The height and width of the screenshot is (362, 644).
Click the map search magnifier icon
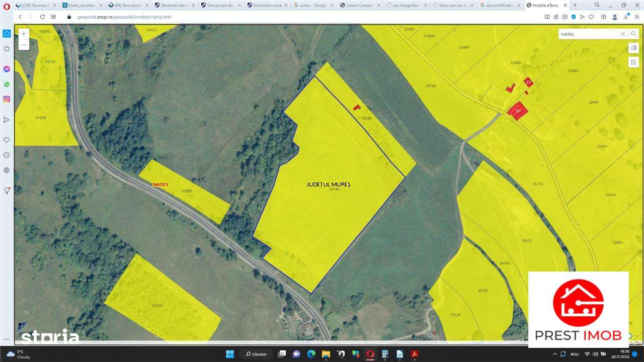[x=633, y=34]
